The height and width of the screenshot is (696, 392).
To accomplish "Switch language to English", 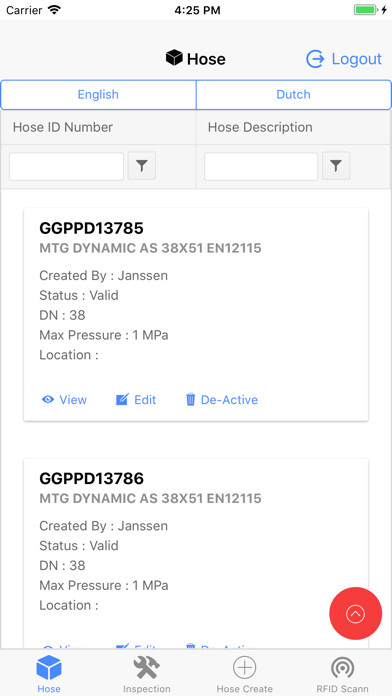I will click(98, 95).
